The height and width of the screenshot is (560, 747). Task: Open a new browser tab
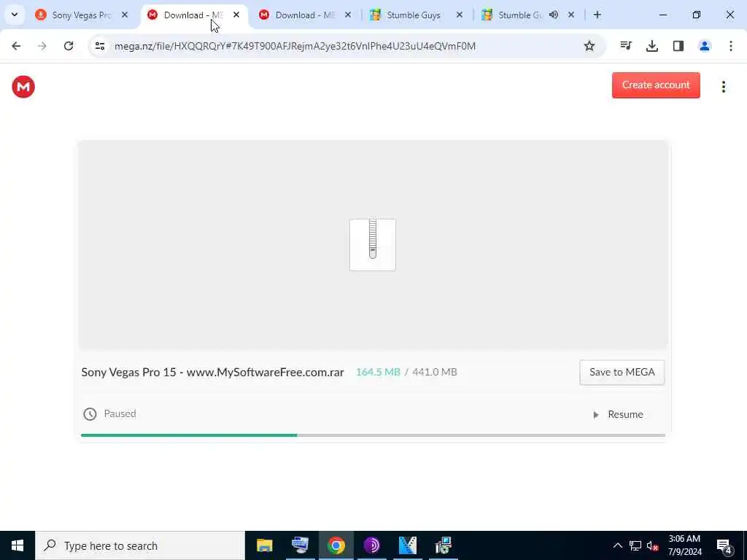click(597, 15)
